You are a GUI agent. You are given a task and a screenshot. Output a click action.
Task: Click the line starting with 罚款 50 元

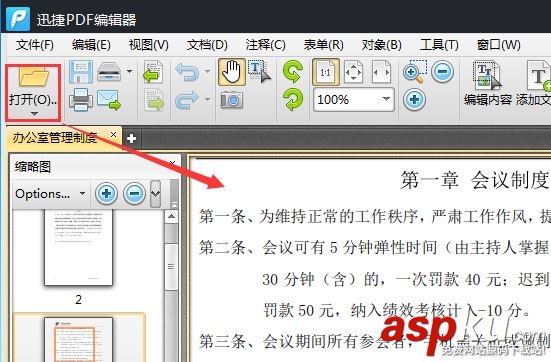click(397, 310)
